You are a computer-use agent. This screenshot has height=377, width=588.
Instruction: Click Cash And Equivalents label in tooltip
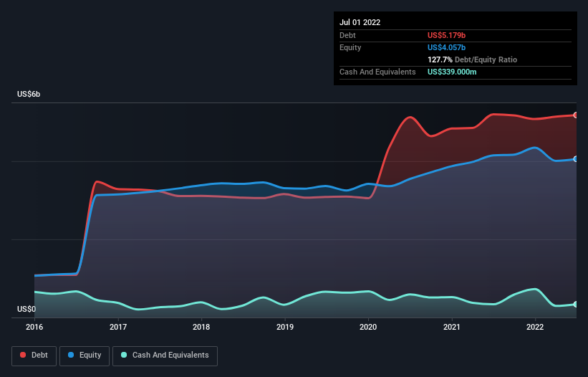click(x=377, y=72)
